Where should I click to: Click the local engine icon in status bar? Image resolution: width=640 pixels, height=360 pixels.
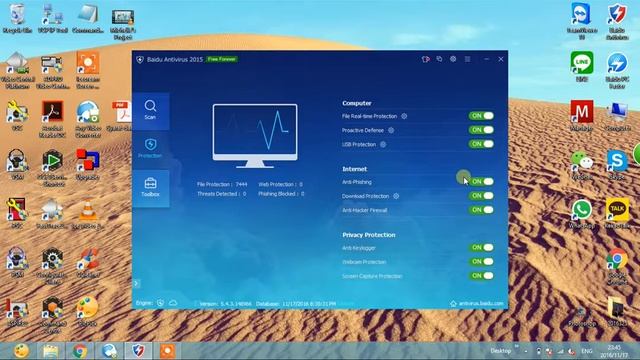(160, 303)
